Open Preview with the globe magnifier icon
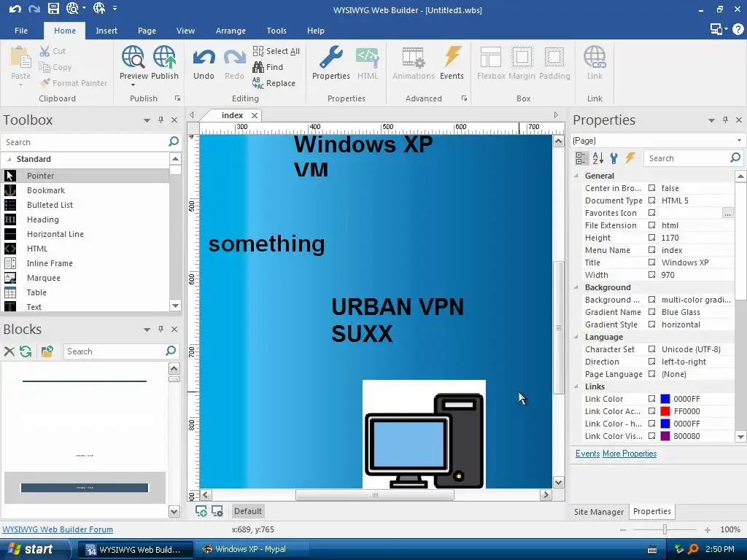 click(x=133, y=57)
